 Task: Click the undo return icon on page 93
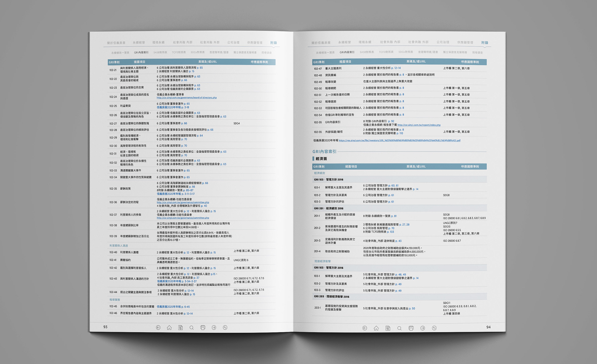225,327
